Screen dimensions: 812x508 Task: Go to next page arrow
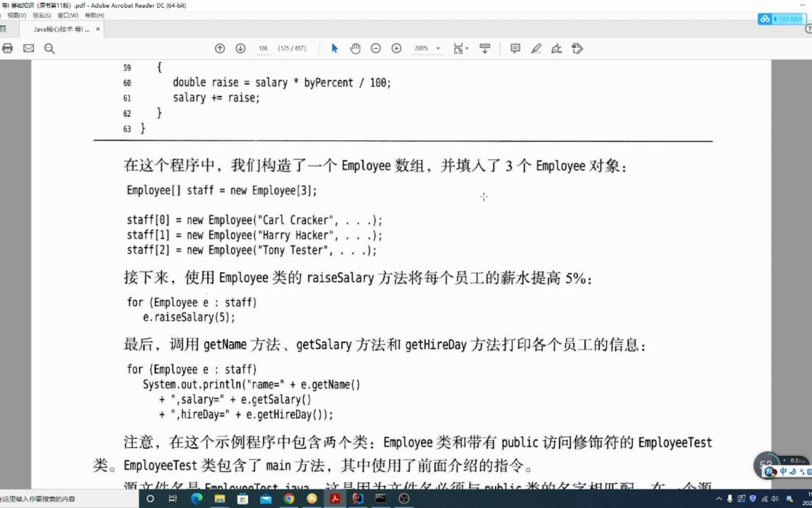click(x=241, y=48)
